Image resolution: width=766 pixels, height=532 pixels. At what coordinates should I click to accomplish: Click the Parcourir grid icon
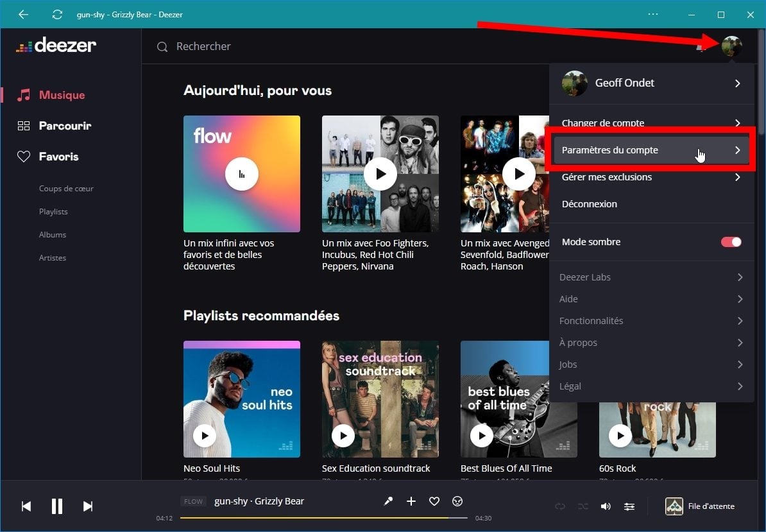[24, 126]
